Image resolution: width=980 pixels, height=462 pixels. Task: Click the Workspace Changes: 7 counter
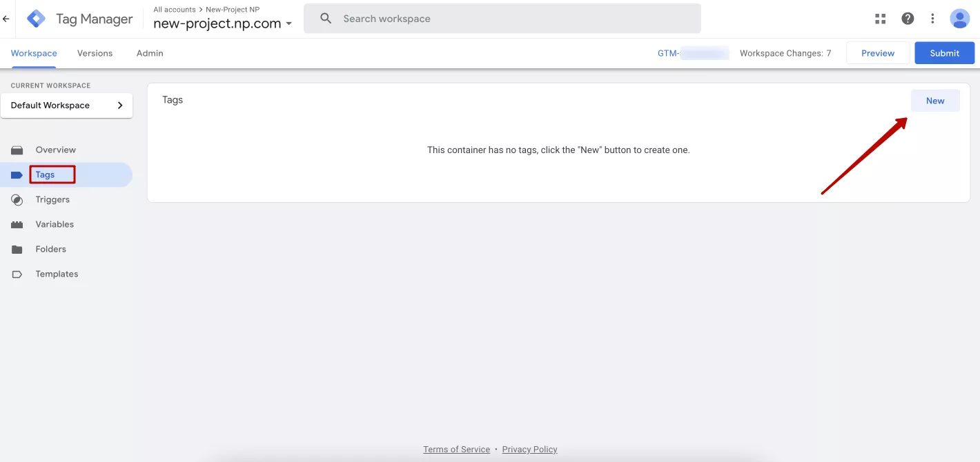(x=785, y=53)
